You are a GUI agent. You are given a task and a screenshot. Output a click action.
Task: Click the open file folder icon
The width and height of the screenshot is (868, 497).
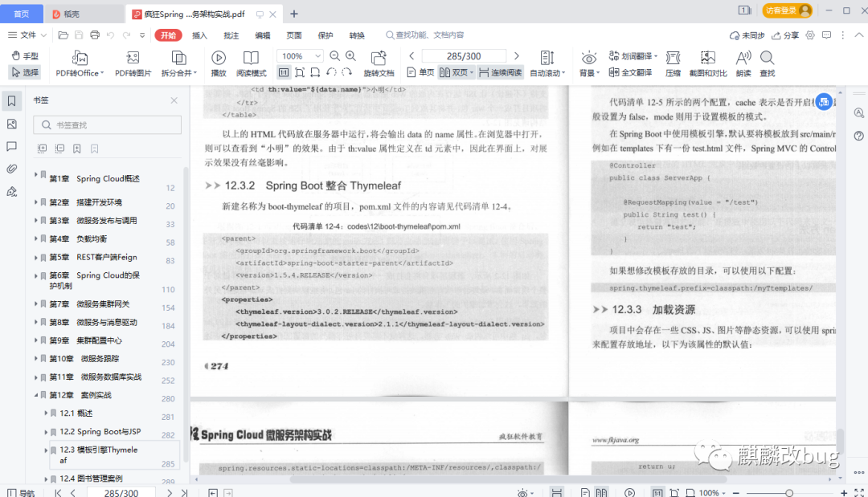(x=63, y=35)
